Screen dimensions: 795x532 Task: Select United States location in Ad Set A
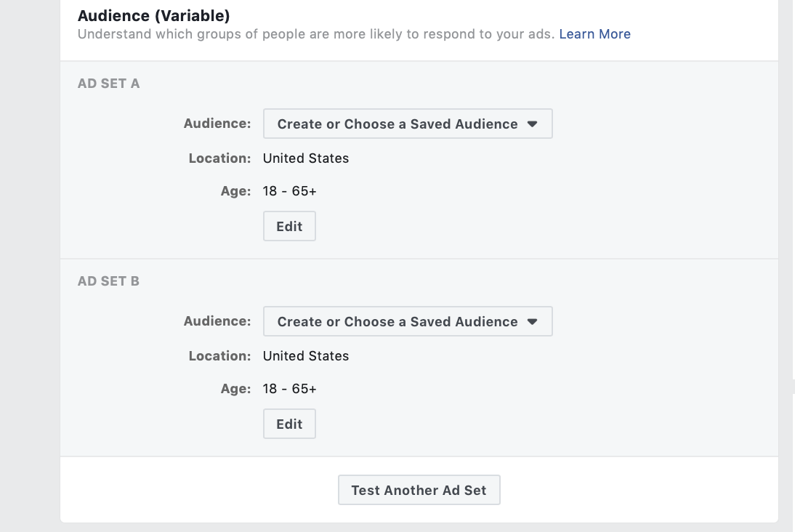tap(306, 158)
